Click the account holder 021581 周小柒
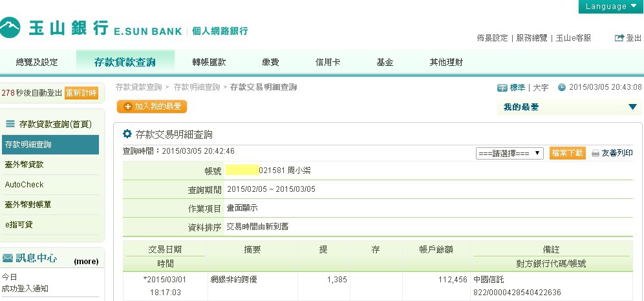Viewport: 644px width, 301px height. tap(284, 170)
